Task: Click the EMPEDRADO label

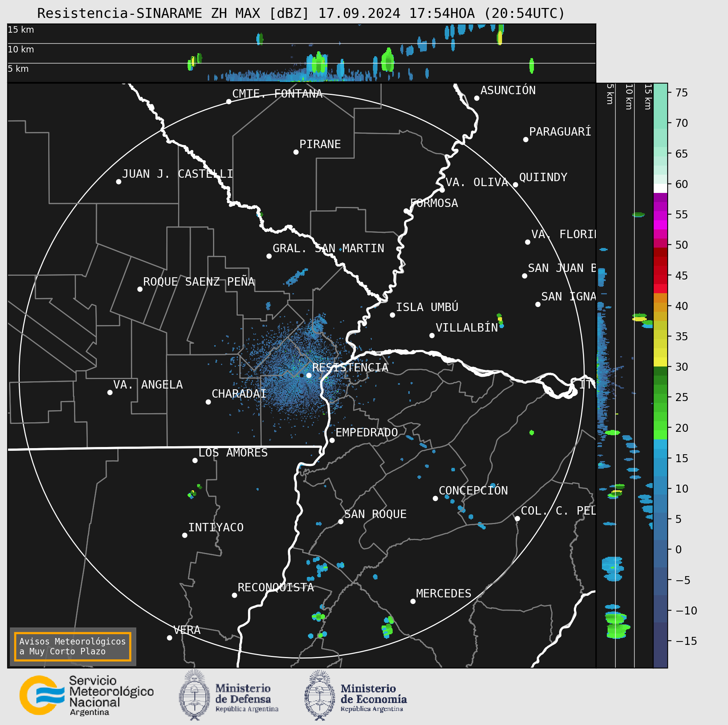Action: [x=367, y=432]
